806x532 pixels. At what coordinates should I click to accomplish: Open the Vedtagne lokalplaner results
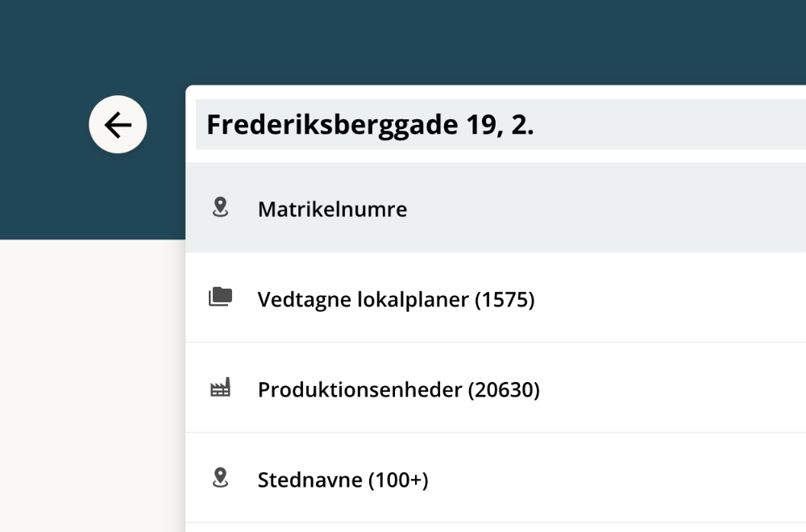click(x=363, y=300)
